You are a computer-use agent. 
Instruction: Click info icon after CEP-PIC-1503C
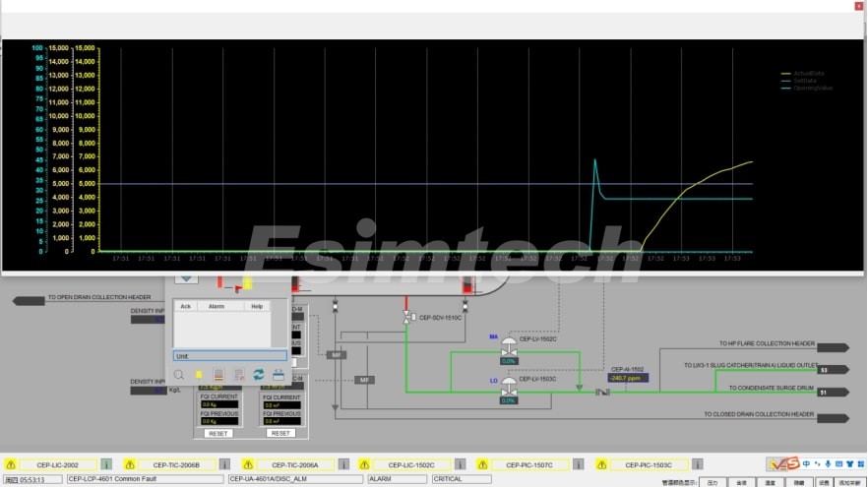click(698, 464)
